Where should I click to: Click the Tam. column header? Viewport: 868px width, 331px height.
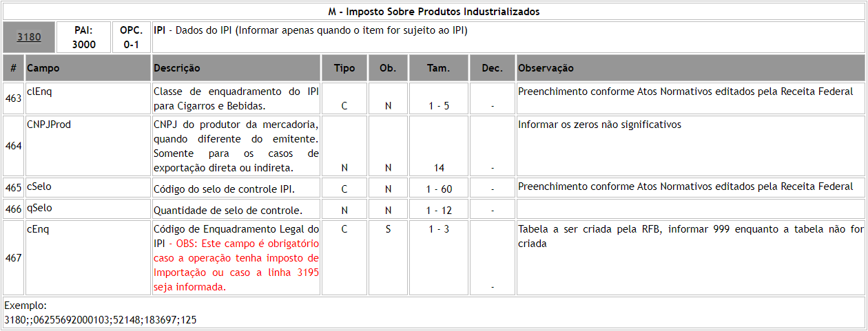tap(438, 68)
